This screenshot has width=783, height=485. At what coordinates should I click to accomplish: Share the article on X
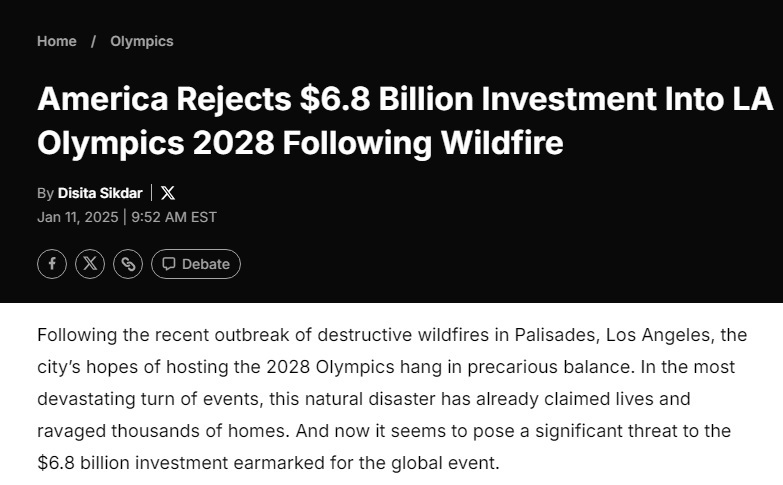pos(90,264)
